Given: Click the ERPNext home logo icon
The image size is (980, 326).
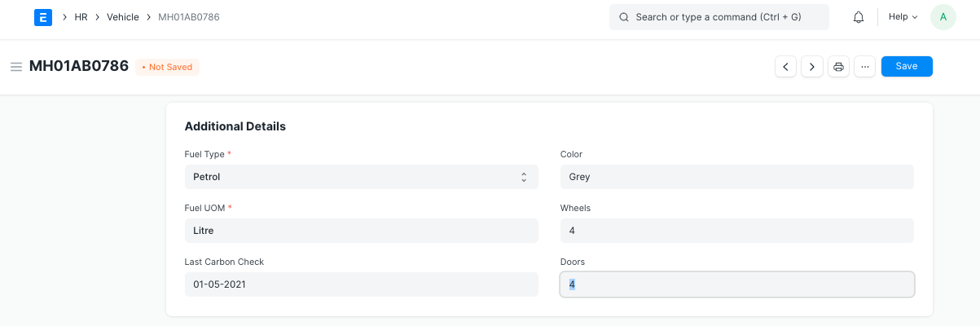Looking at the screenshot, I should click(43, 17).
